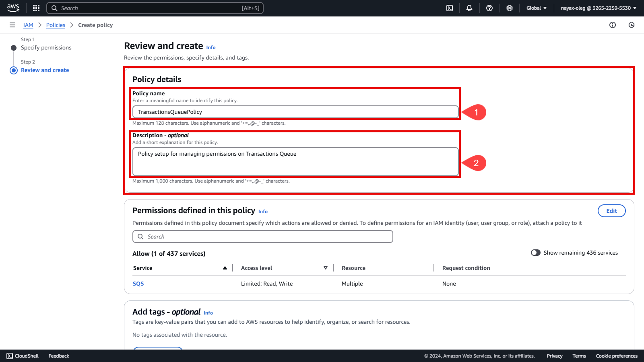
Task: Click the magnifier icon in the permissions search
Action: (140, 237)
